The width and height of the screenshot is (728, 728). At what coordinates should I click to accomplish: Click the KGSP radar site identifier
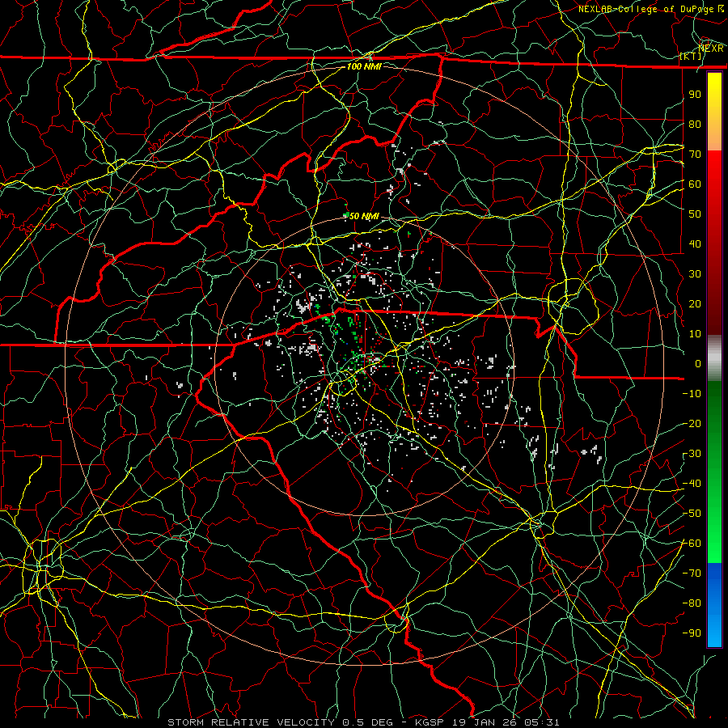428,722
